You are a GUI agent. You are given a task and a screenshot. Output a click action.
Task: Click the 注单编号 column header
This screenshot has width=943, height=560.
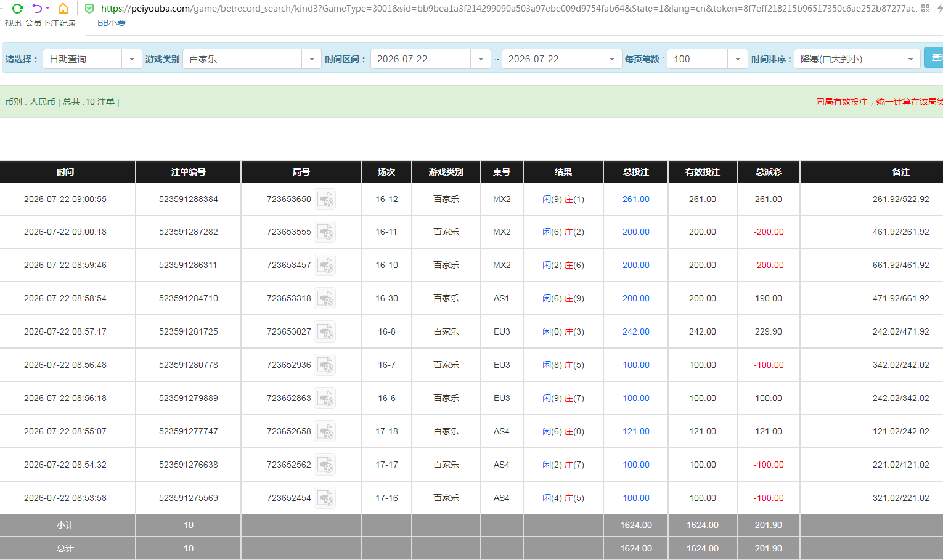(x=189, y=172)
